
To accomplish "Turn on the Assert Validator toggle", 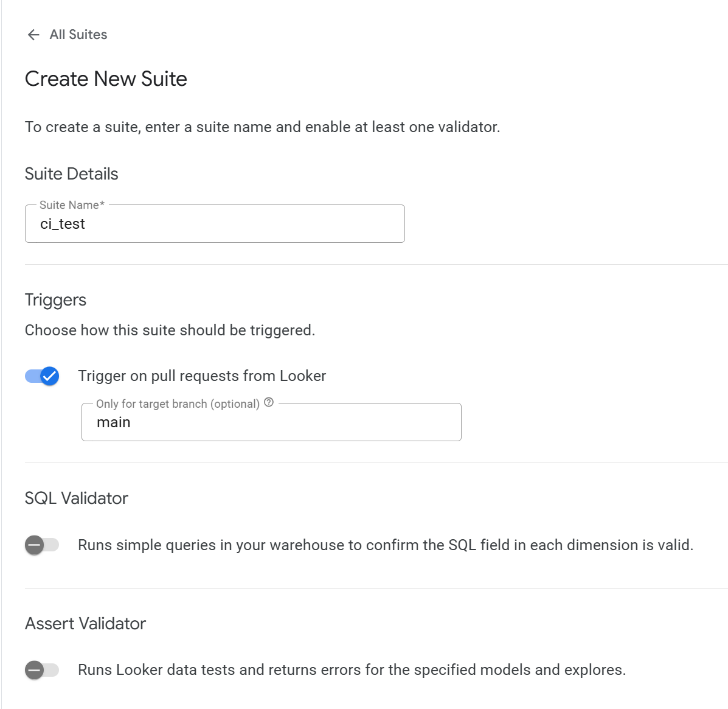I will click(x=42, y=670).
